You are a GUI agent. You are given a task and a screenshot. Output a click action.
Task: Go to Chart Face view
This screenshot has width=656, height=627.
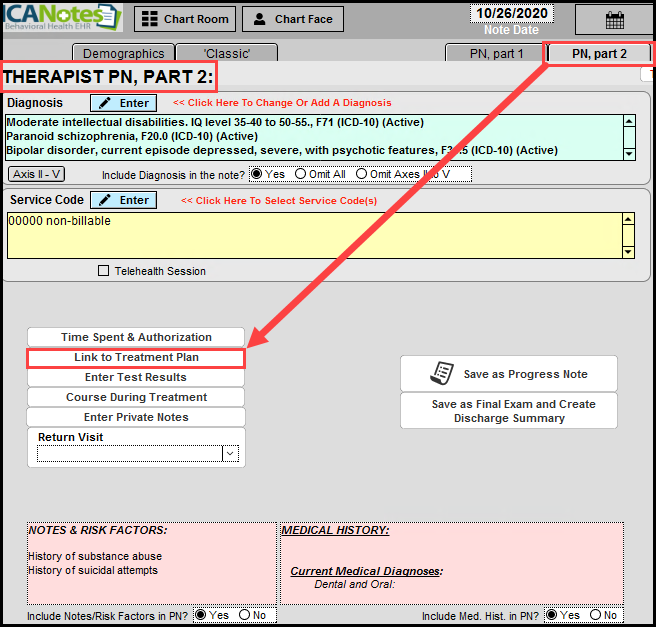click(x=293, y=19)
